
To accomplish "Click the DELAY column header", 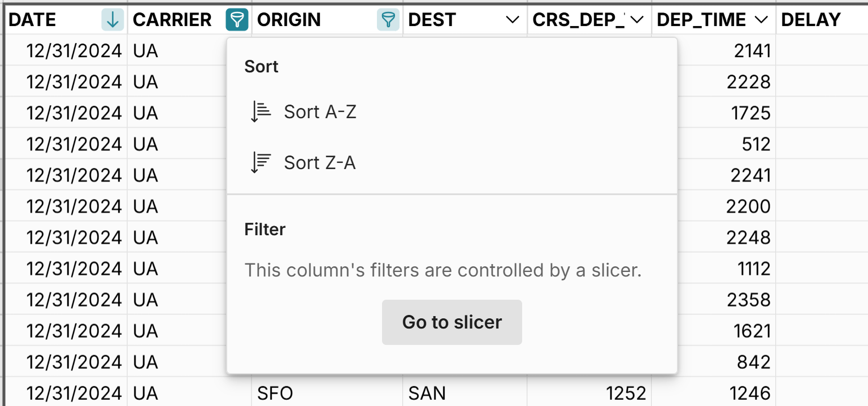I will (812, 19).
